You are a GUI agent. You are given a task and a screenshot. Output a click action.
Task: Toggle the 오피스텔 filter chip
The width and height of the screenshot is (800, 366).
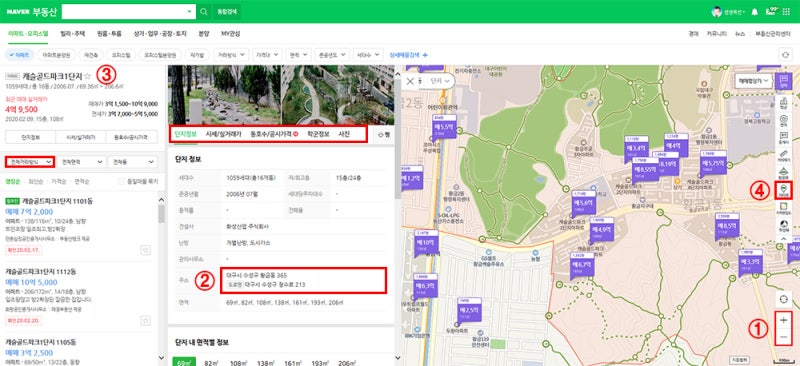coord(122,55)
